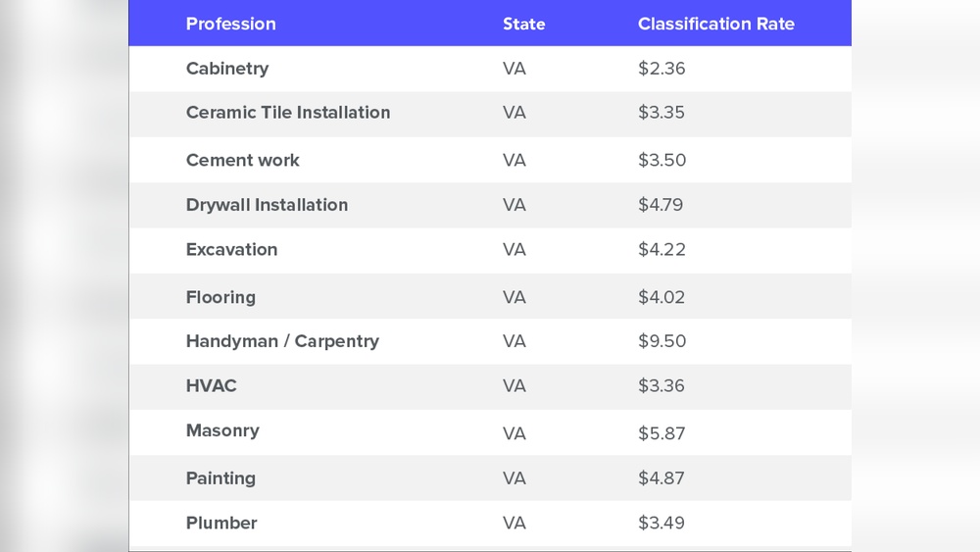Screen dimensions: 980x552
Task: Click the Cement work profession
Action: (243, 160)
